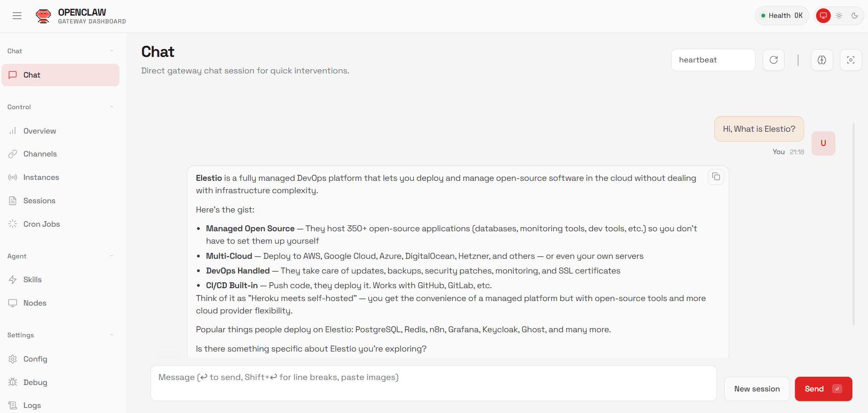
Task: Click the refresh session icon
Action: [773, 60]
